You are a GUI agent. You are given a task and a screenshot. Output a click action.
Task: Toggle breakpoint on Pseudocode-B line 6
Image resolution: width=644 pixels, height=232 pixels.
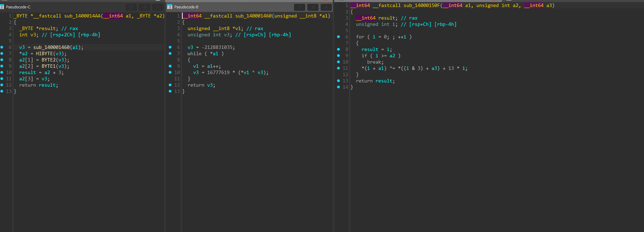tap(170, 47)
